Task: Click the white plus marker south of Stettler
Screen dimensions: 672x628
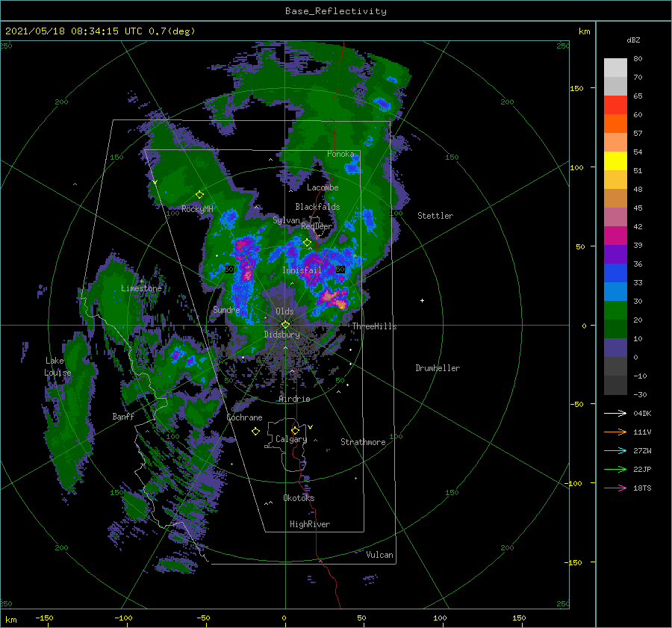Action: pyautogui.click(x=422, y=300)
